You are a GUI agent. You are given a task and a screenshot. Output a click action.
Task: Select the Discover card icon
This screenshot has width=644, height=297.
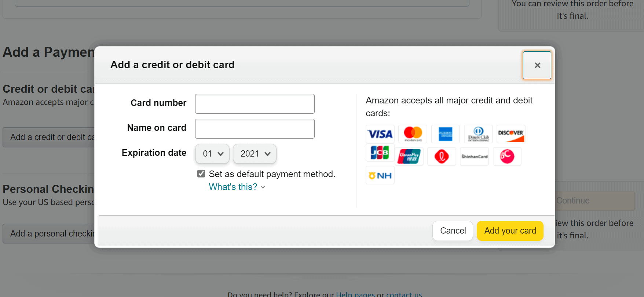(511, 134)
